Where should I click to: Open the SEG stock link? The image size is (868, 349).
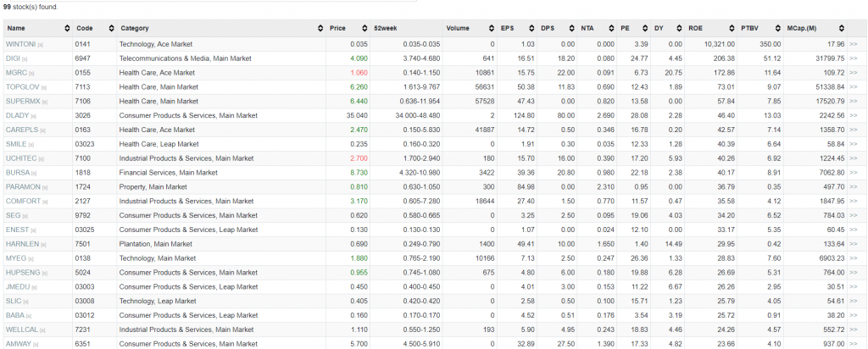(13, 216)
